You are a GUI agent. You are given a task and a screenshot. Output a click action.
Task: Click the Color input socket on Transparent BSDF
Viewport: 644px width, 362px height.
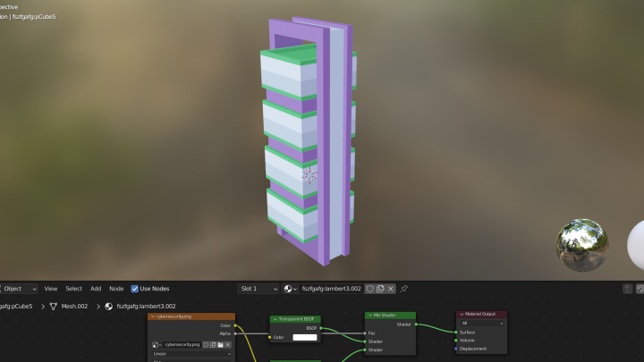pyautogui.click(x=270, y=337)
